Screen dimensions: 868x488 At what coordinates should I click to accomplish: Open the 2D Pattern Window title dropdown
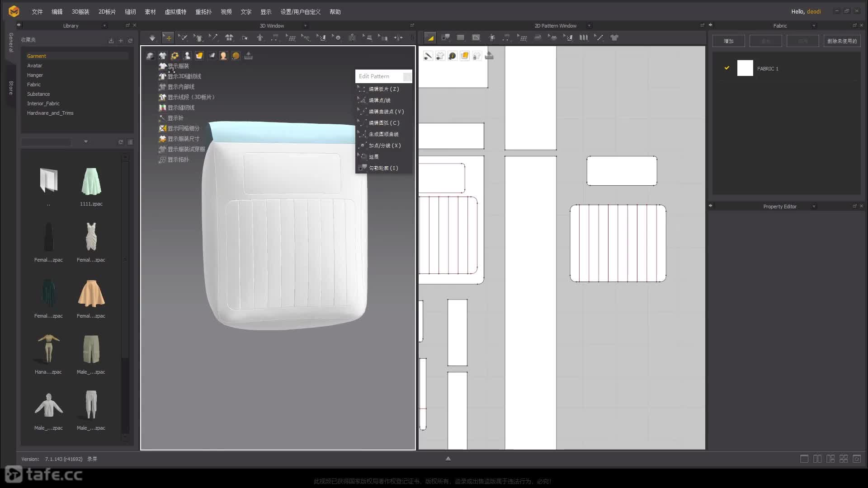[x=589, y=26]
